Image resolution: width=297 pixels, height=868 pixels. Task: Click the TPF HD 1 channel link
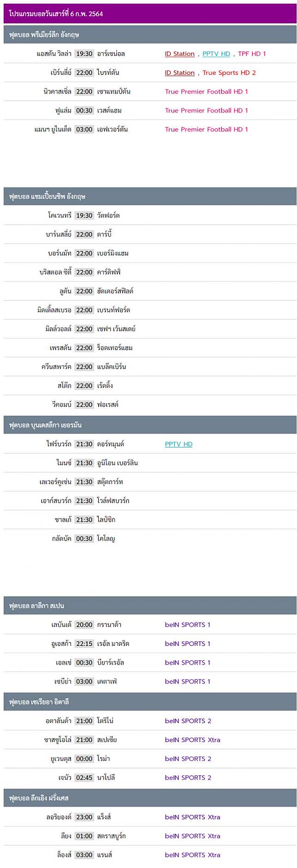[x=252, y=54]
